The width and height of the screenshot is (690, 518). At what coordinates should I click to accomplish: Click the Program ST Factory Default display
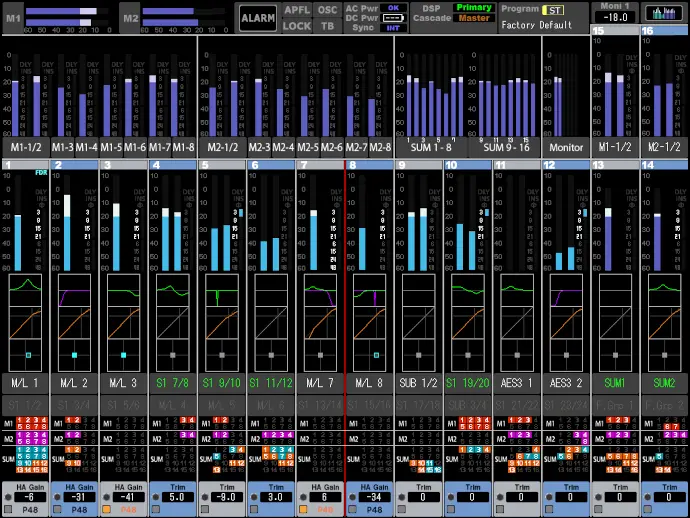[543, 17]
